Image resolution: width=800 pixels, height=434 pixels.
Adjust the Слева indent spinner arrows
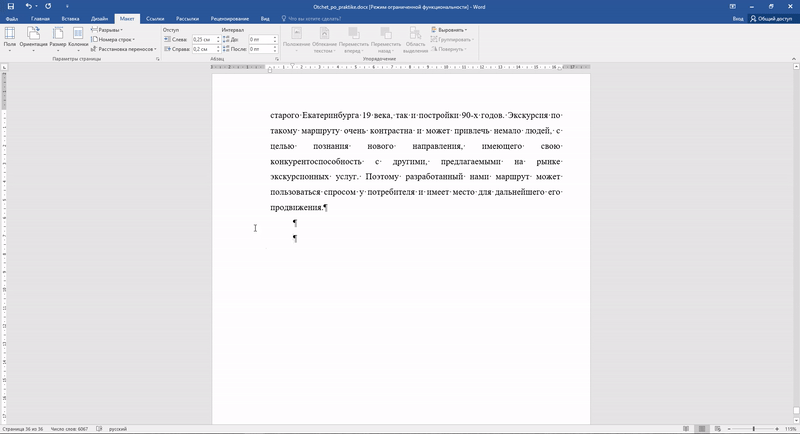218,39
